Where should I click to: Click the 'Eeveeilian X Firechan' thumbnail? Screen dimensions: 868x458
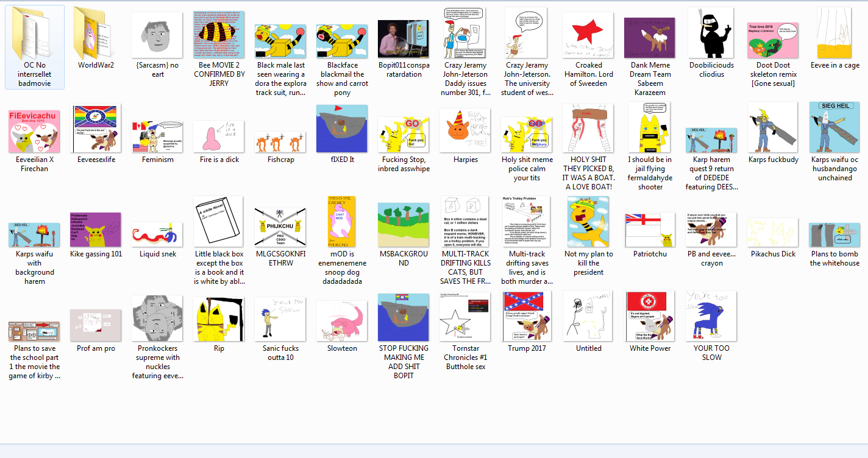(35, 131)
